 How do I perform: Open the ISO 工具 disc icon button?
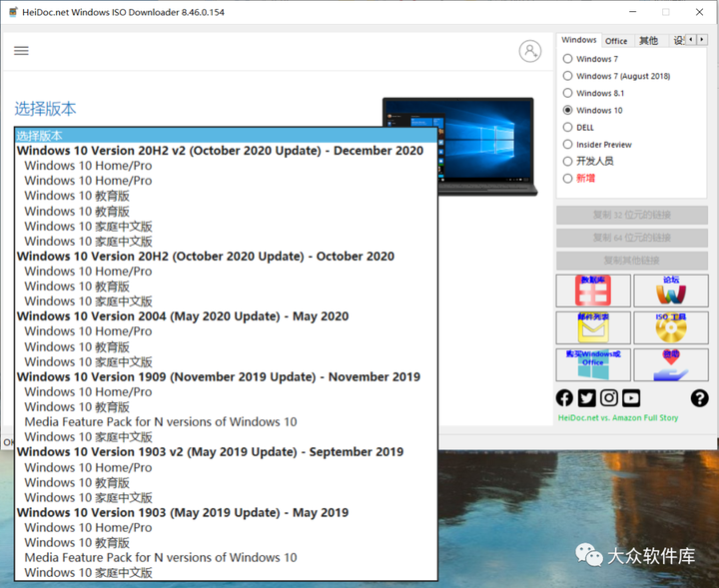pos(671,327)
